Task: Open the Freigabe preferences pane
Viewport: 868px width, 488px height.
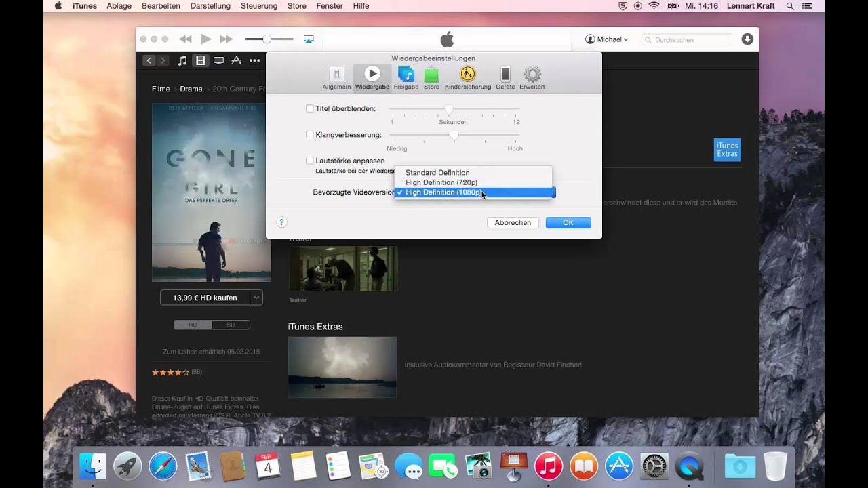Action: 406,78
